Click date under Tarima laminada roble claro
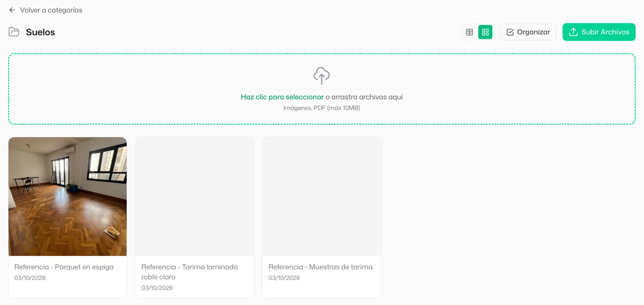 [157, 288]
